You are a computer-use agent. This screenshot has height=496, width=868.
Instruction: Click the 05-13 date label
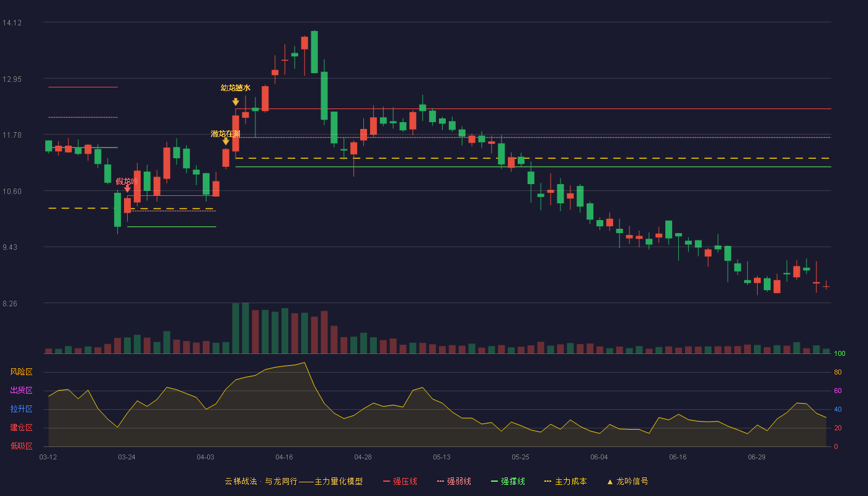pyautogui.click(x=441, y=457)
